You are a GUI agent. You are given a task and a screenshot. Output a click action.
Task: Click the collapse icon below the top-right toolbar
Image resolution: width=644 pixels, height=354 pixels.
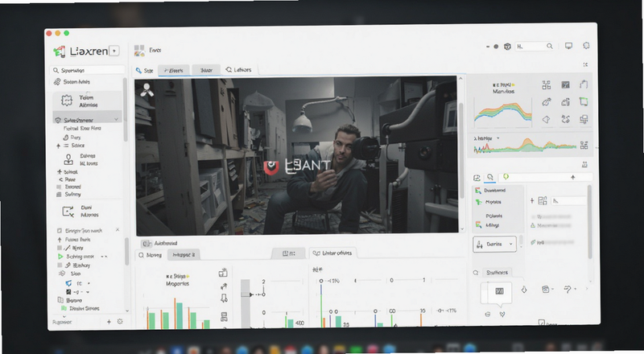[x=585, y=64]
